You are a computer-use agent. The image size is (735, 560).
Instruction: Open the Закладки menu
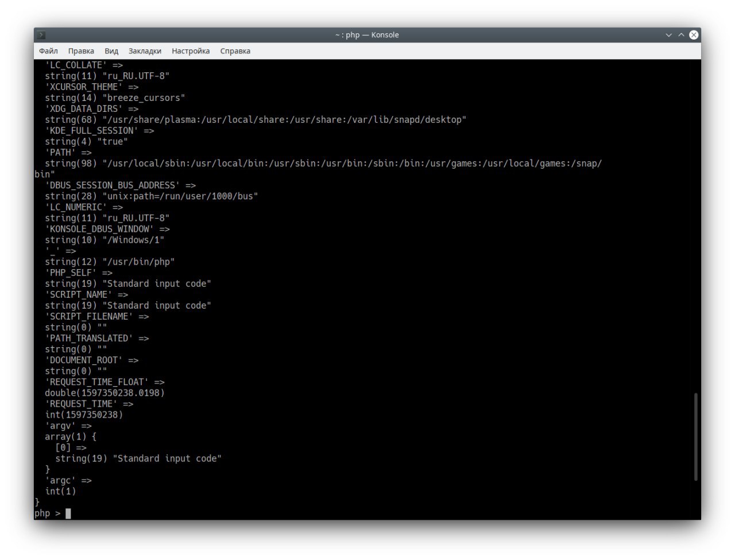[145, 51]
